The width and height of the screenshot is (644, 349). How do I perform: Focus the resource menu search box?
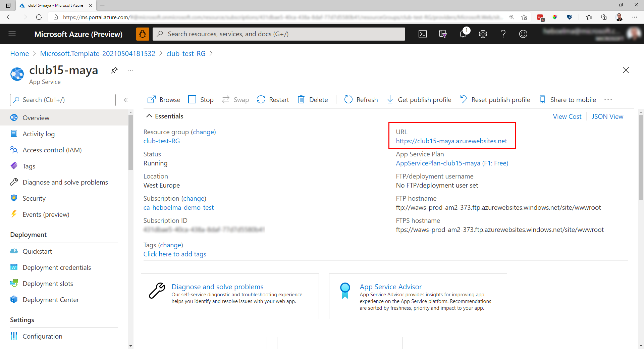tap(63, 100)
